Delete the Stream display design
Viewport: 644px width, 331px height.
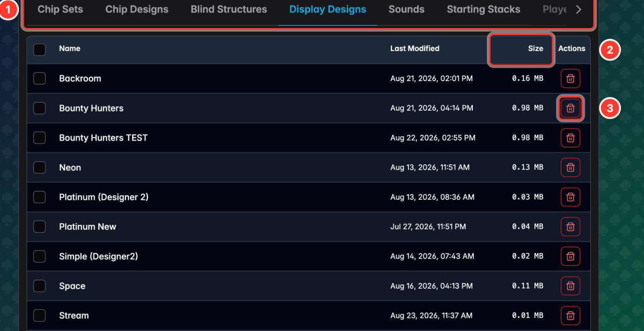click(x=570, y=315)
